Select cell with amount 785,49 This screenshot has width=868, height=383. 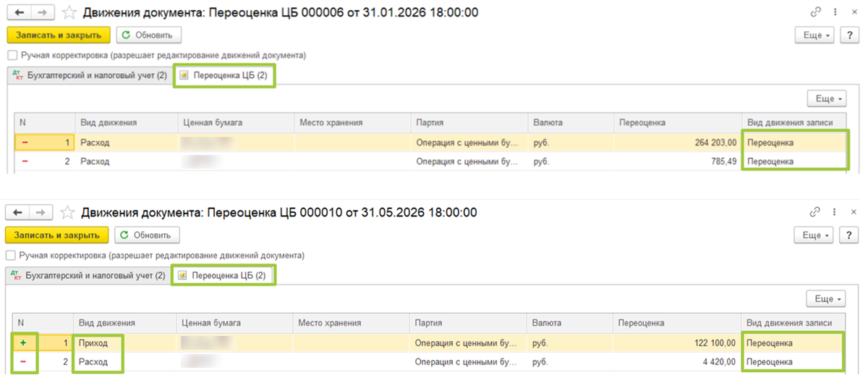677,161
